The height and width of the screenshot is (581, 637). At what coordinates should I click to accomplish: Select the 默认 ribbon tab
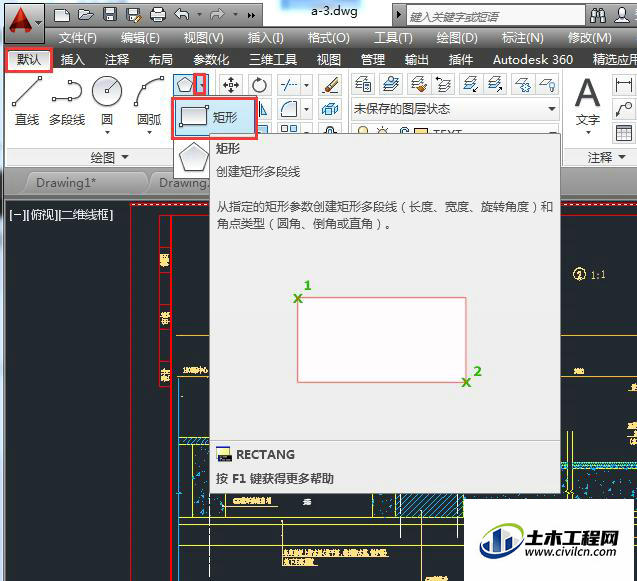point(28,60)
